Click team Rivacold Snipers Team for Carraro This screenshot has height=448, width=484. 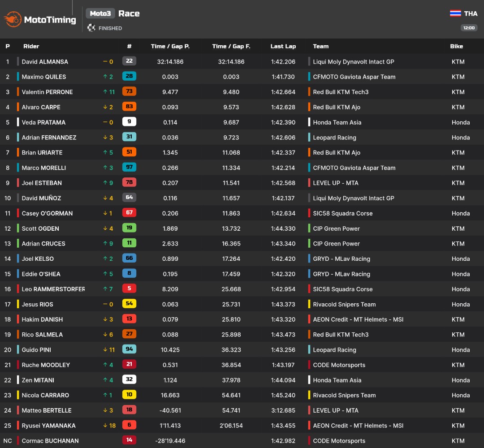(344, 396)
